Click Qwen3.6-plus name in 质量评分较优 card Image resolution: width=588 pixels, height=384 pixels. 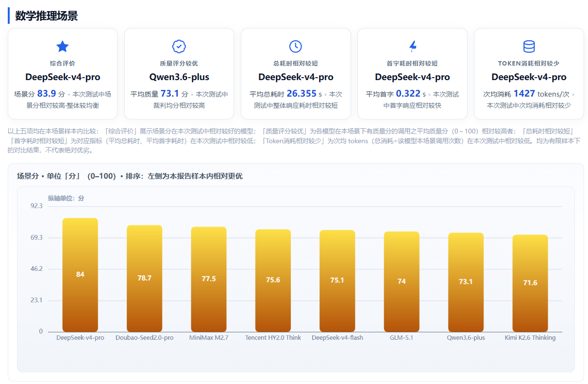click(x=179, y=77)
